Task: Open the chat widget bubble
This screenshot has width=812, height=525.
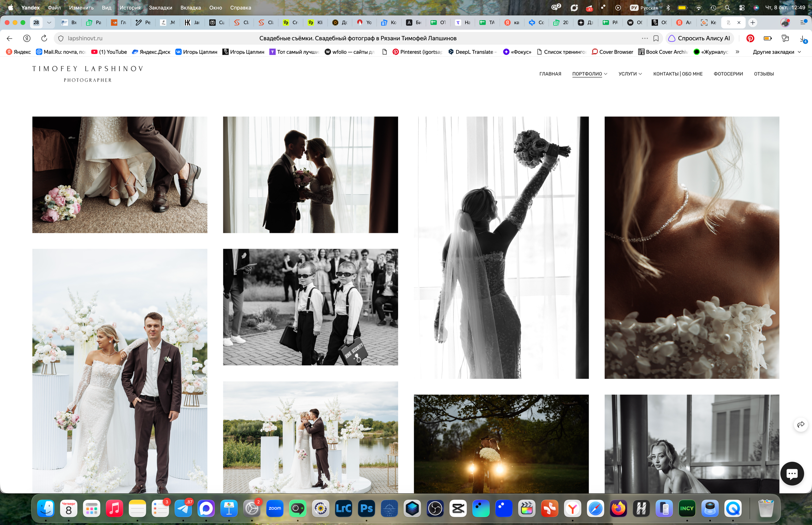Action: (792, 473)
